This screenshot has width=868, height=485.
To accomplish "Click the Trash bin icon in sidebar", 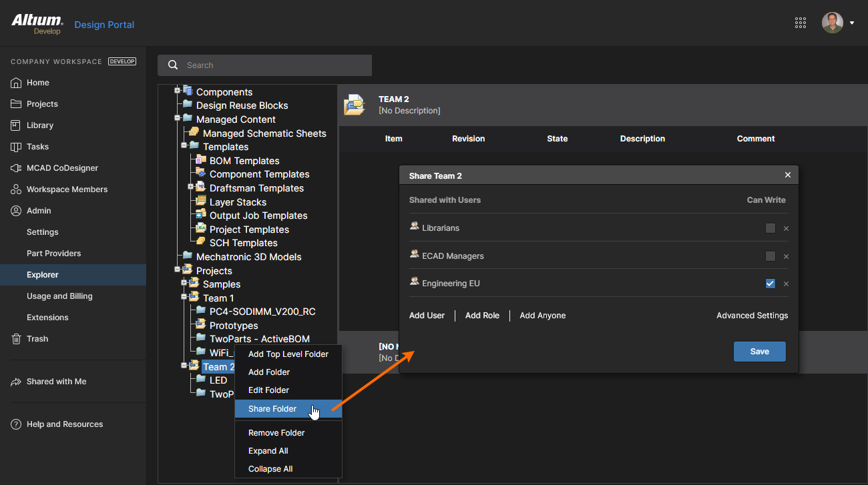I will tap(16, 339).
